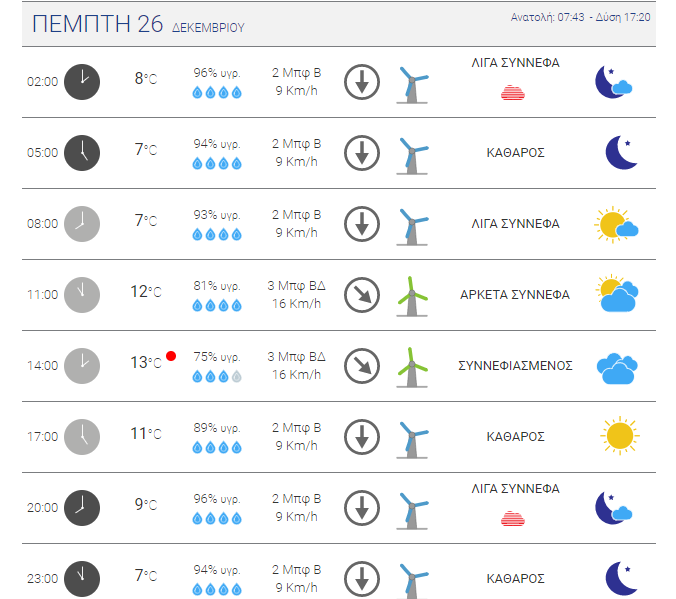The height and width of the screenshot is (599, 676).
Task: Click the 02:00 dark clock icon
Action: (82, 82)
